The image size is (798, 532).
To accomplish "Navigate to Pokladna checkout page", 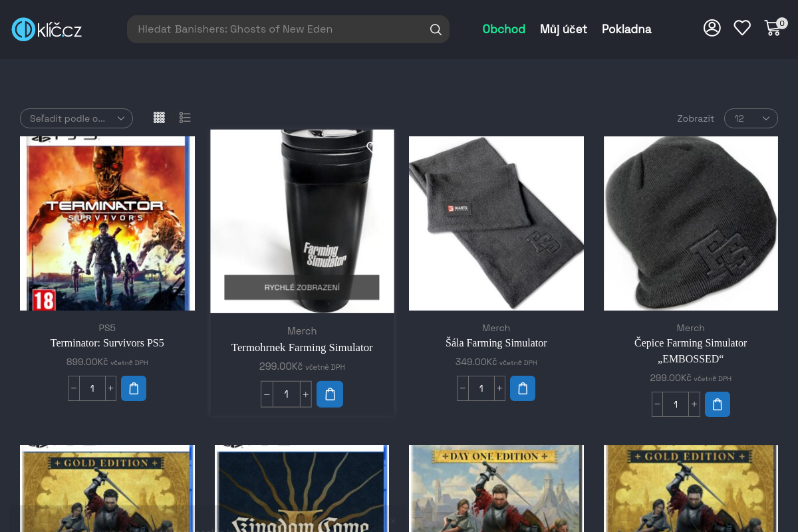I will [x=626, y=29].
